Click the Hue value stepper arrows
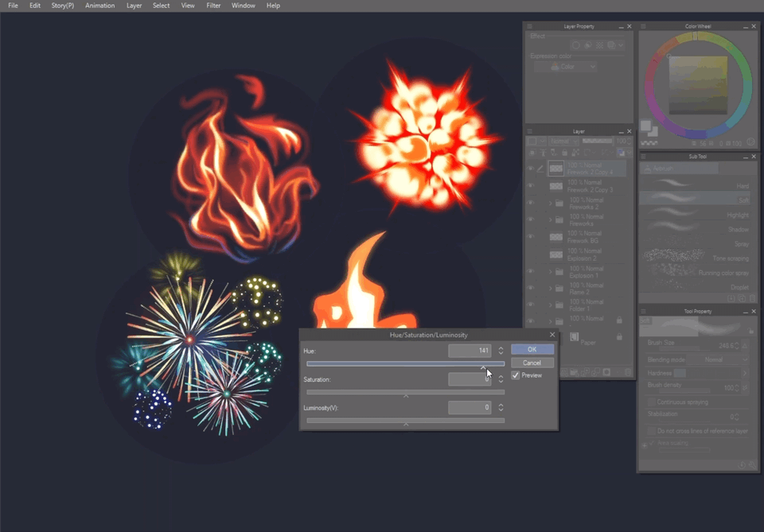Image resolution: width=764 pixels, height=532 pixels. click(501, 351)
